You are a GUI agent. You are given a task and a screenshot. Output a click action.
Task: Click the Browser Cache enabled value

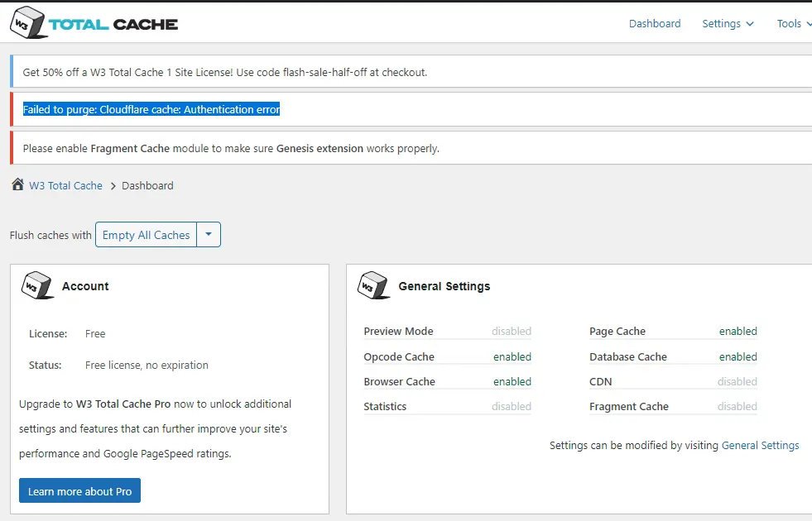tap(512, 382)
